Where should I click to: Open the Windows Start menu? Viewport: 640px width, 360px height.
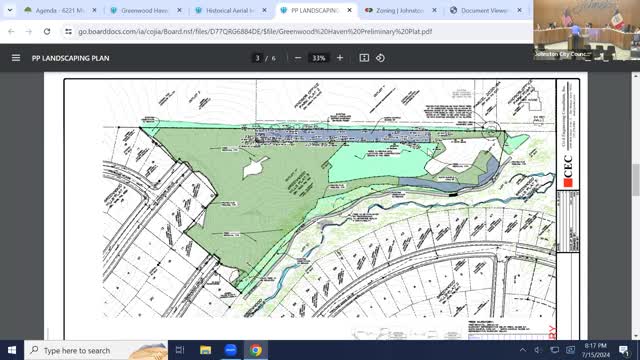pyautogui.click(x=12, y=350)
